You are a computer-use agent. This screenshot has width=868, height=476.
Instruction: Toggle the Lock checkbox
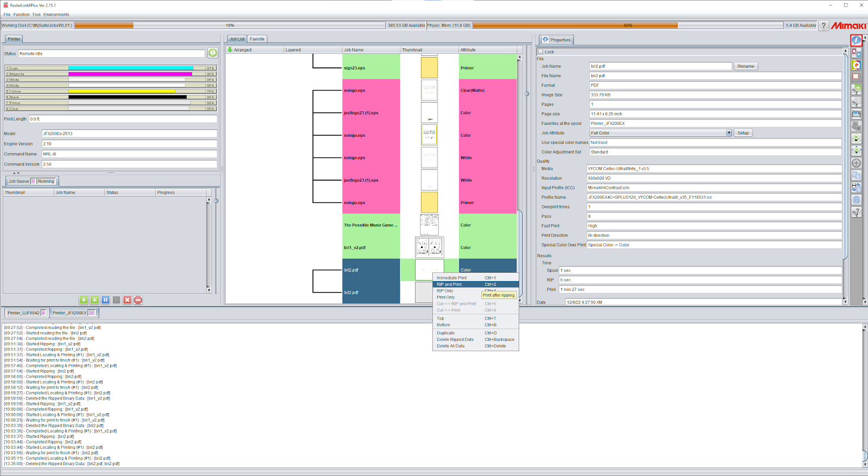pyautogui.click(x=540, y=52)
